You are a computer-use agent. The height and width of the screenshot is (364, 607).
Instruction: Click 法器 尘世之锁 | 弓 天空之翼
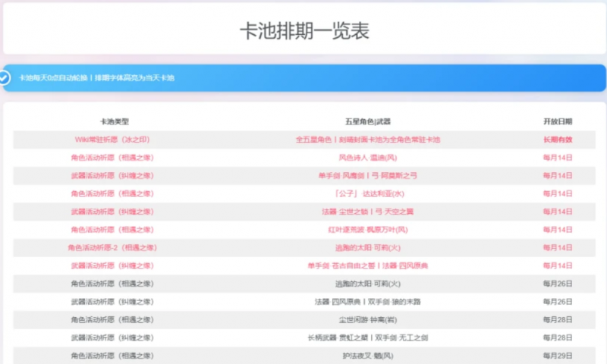coord(367,212)
